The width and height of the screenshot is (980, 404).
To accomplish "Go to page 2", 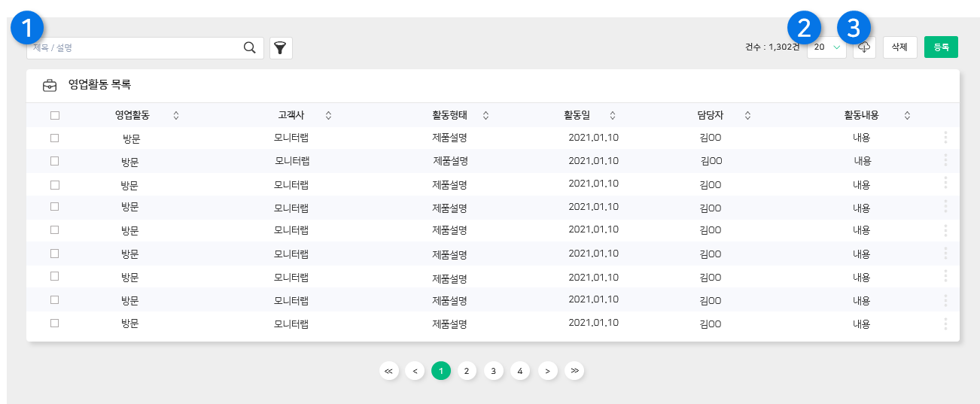I will 467,370.
